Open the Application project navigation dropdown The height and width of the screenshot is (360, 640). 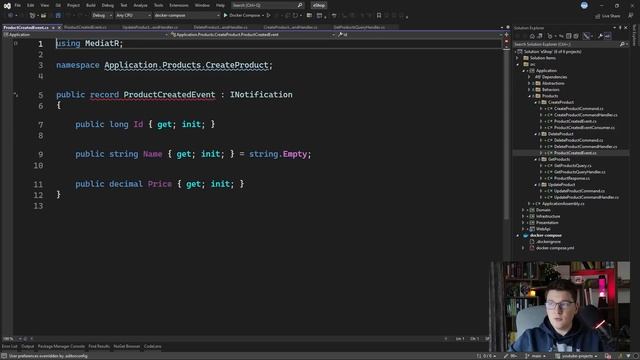click(86, 35)
